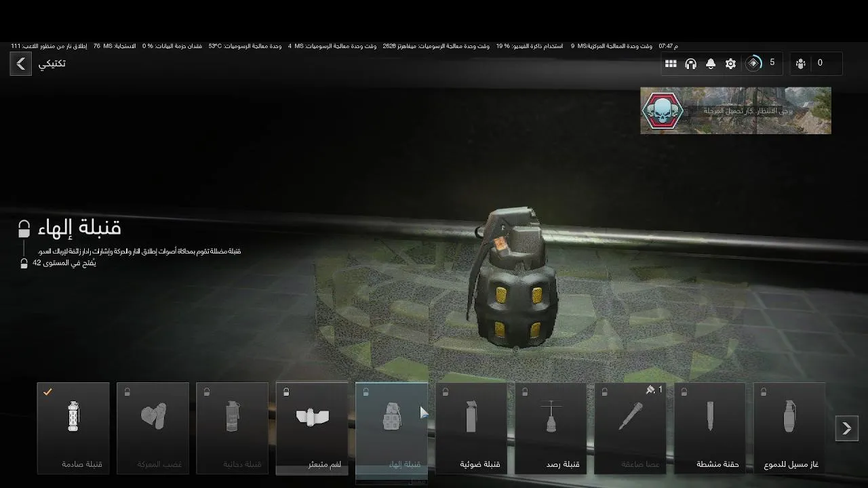Click the GPU temperature stat 53°C

pos(245,46)
